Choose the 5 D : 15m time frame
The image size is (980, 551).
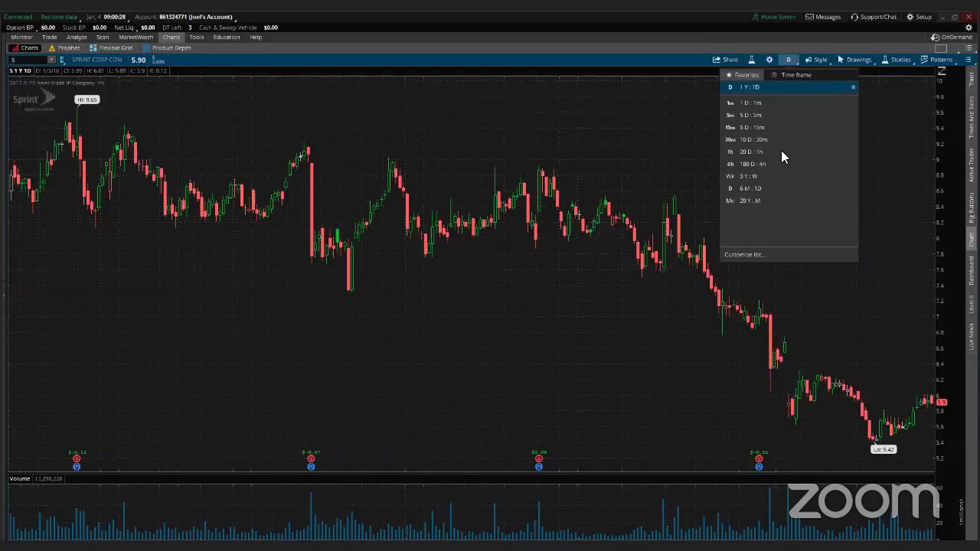[789, 127]
